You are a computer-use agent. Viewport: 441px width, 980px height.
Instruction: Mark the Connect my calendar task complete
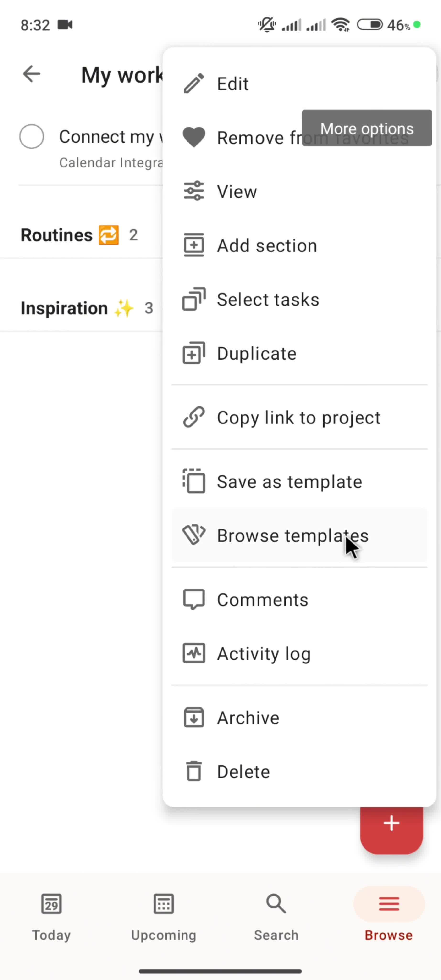pyautogui.click(x=32, y=137)
